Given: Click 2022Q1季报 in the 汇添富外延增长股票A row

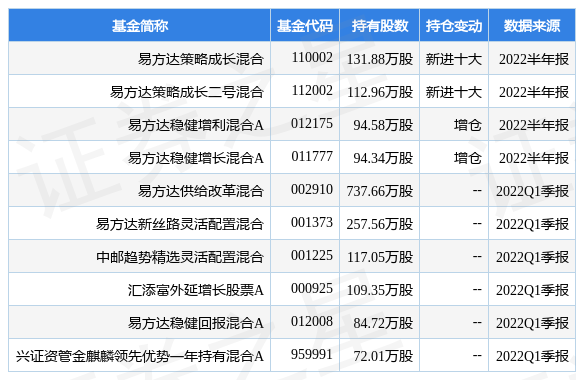Looking at the screenshot, I should pos(532,290).
